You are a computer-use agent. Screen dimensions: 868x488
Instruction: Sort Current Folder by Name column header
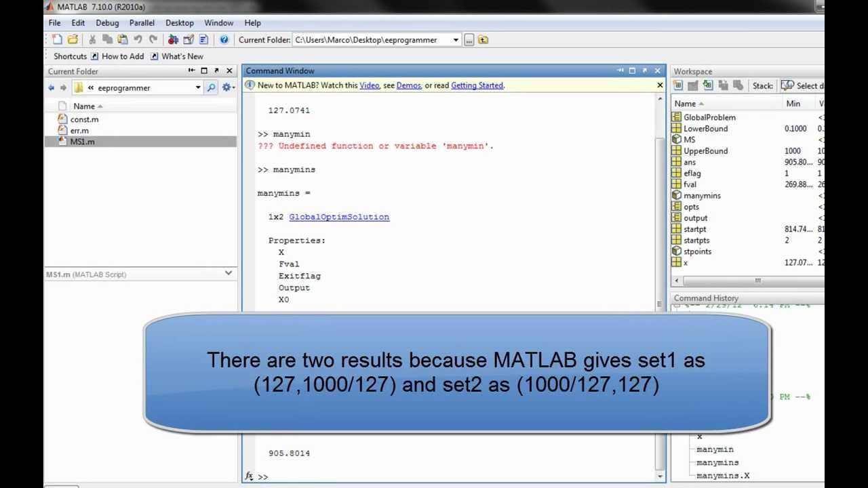[x=84, y=106]
